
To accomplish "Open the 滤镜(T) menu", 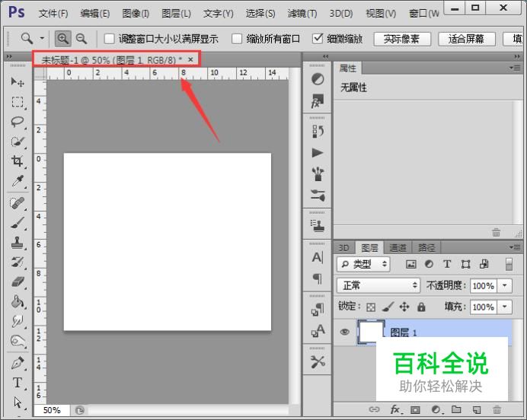I will click(x=302, y=14).
